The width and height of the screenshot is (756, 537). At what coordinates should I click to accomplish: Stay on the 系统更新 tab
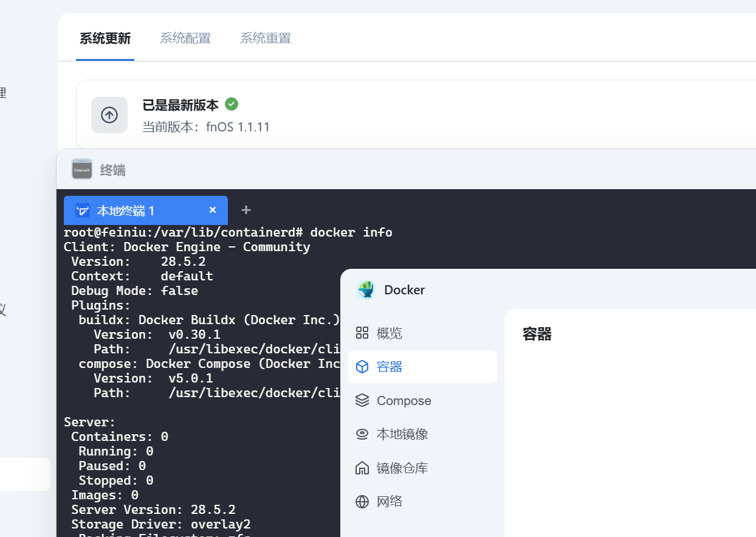(105, 38)
